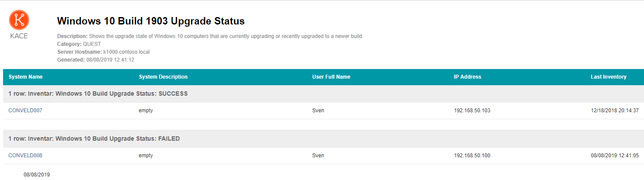Screen dimensions: 644x180
Task: Click the Server Hostname k1000.contoso.local text
Action: (x=103, y=52)
